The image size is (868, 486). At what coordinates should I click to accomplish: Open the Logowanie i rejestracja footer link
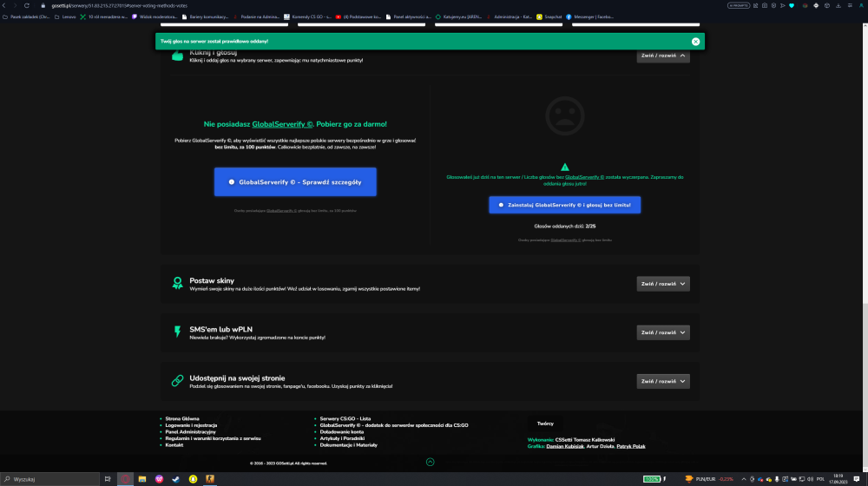point(191,425)
